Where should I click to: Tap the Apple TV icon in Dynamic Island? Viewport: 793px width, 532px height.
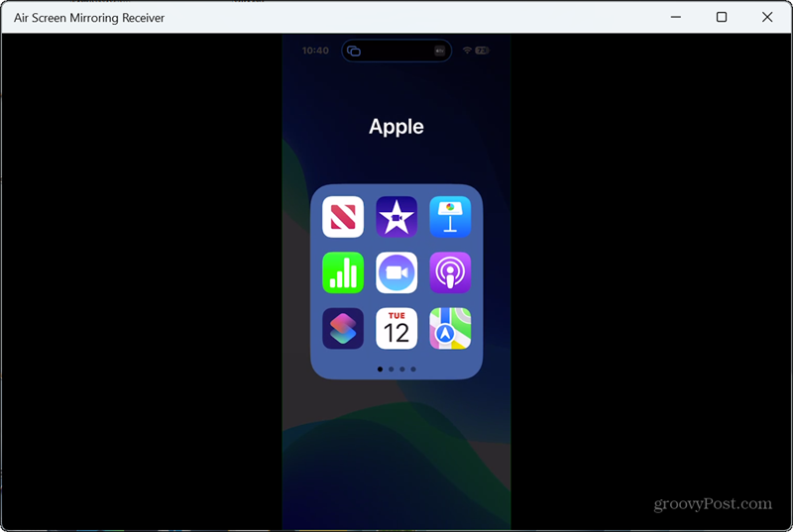pos(439,51)
